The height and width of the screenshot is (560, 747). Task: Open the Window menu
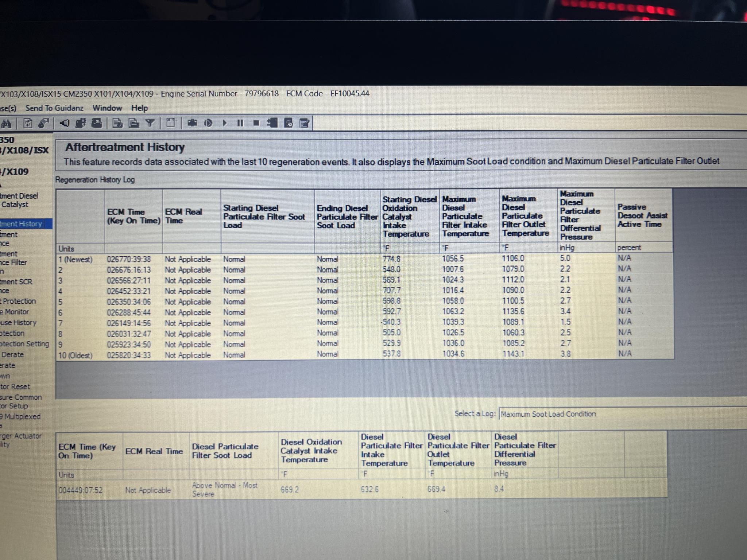pos(107,108)
